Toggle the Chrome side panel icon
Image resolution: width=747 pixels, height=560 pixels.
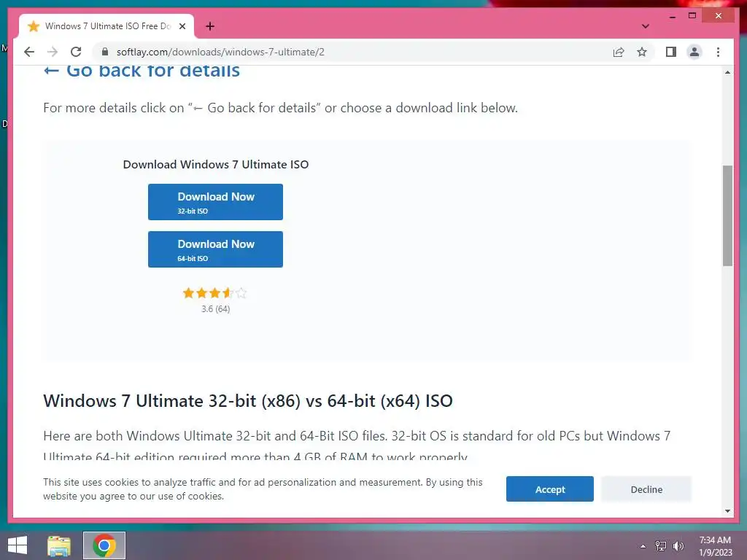point(671,52)
